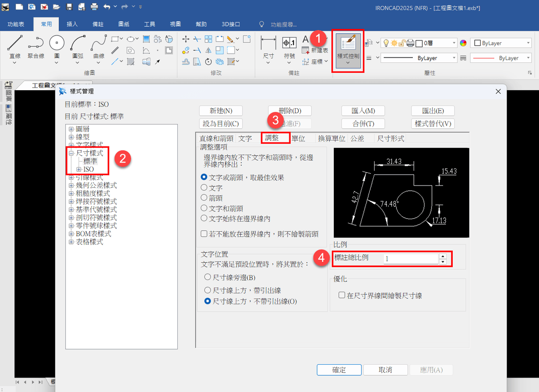Click the 符號 symbol tool icon
Image resolution: width=539 pixels, height=392 pixels.
click(289, 49)
